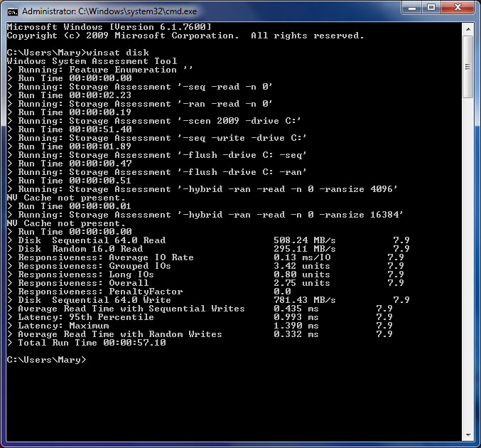The image size is (481, 448).
Task: Open the cmd.exe system menu icon
Action: 13,11
